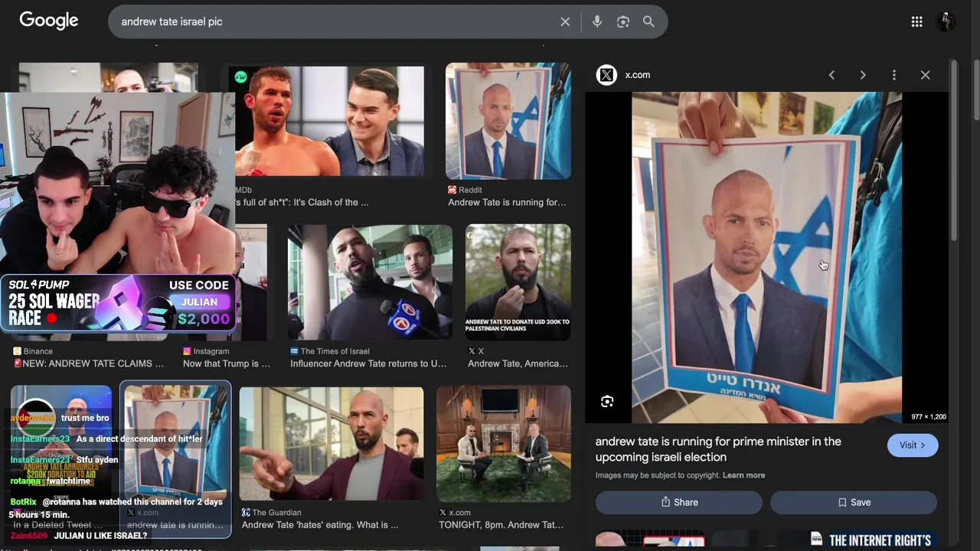Click the 977 × 1,200 size label

pyautogui.click(x=929, y=417)
